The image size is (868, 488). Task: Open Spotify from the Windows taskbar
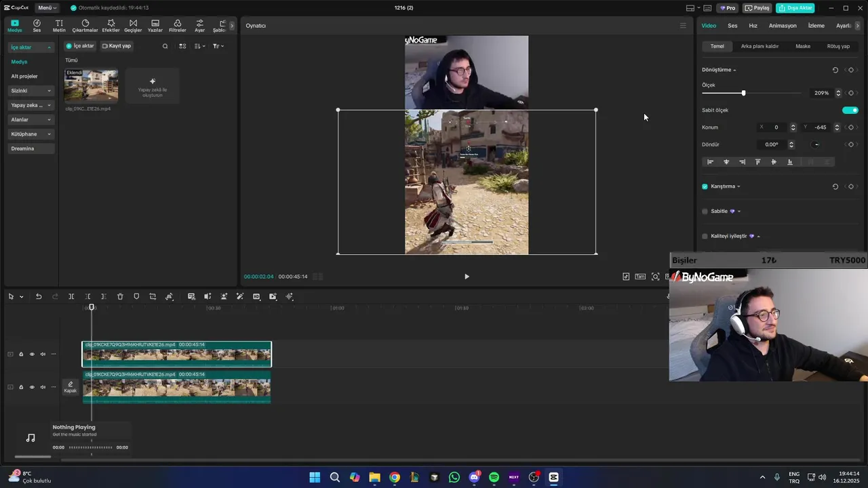(x=494, y=477)
